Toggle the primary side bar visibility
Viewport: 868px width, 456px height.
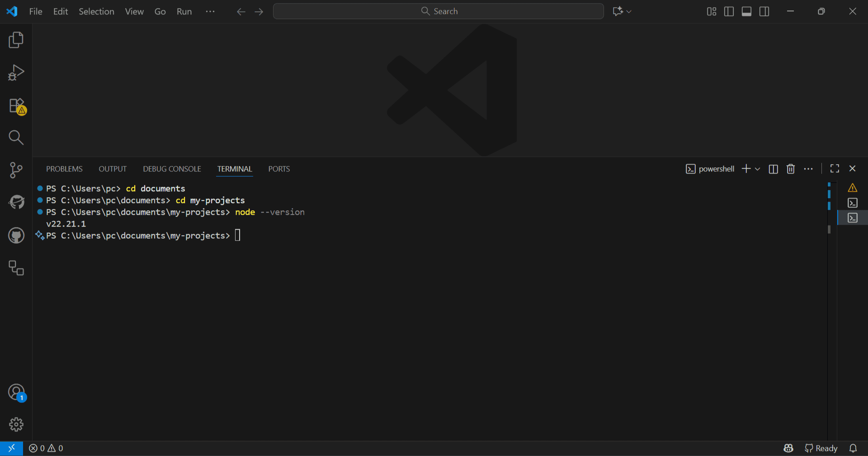pyautogui.click(x=729, y=11)
